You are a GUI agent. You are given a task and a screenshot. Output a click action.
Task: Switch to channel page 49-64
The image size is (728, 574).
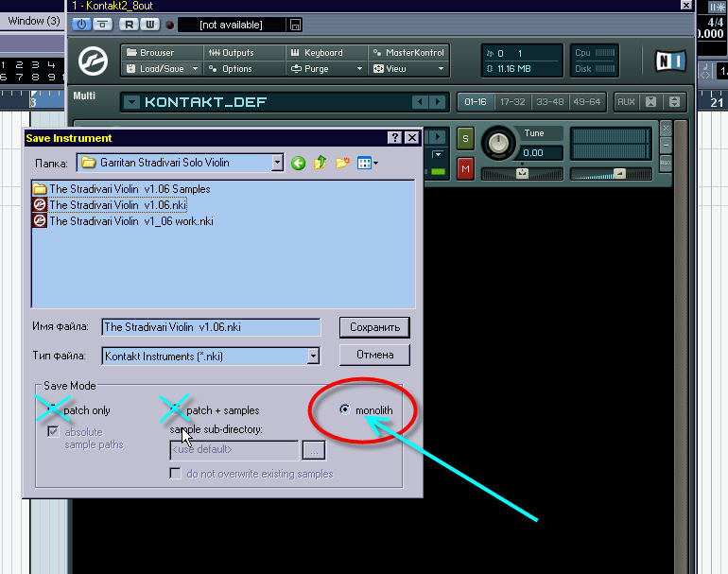pos(587,102)
